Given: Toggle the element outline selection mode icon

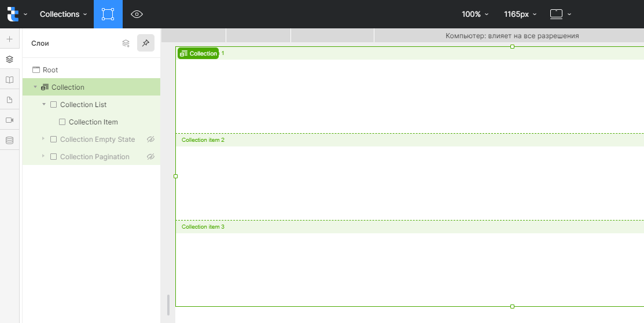Looking at the screenshot, I should (108, 14).
